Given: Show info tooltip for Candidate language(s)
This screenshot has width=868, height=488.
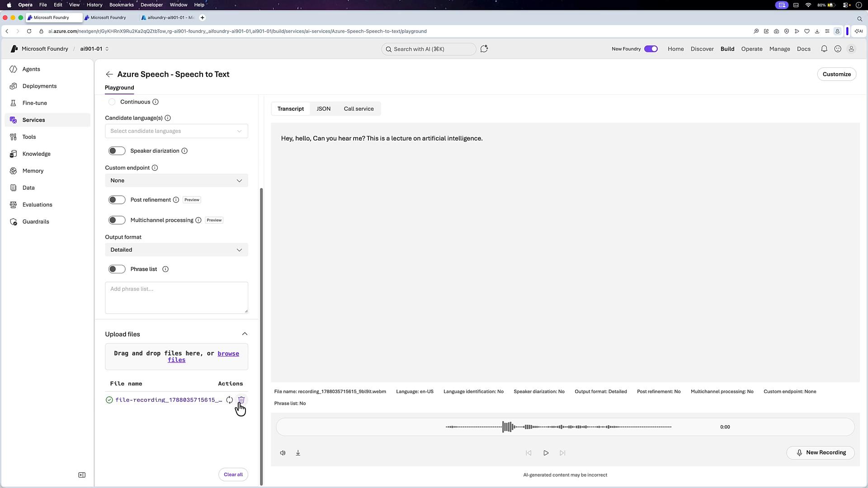Looking at the screenshot, I should (168, 118).
